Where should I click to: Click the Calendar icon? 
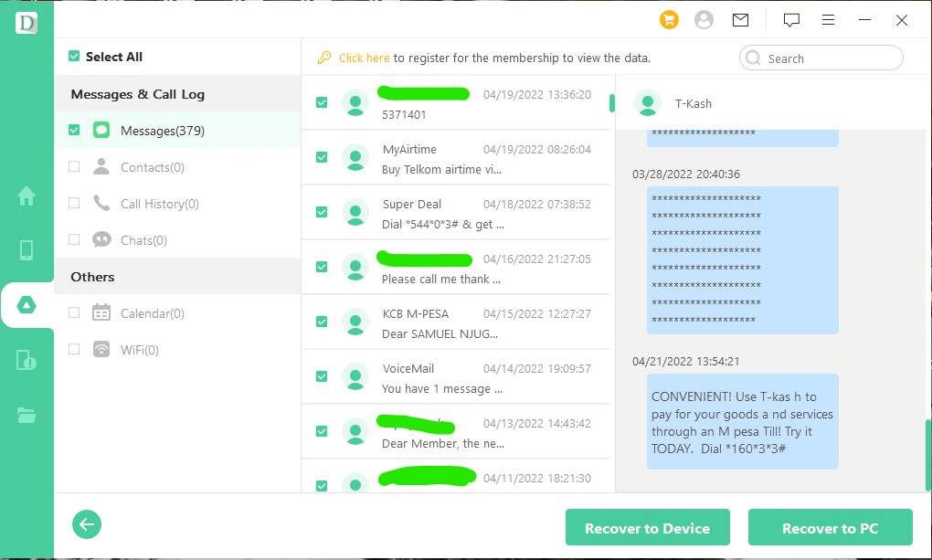tap(101, 312)
